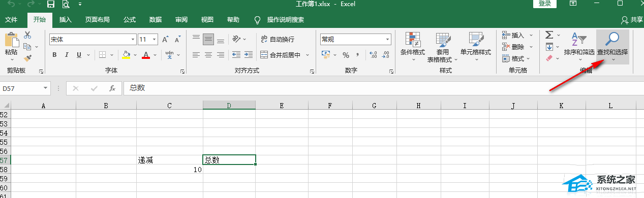Viewport: 644px width, 198px height.
Task: Decrease font size with the smaller A icon
Action: click(177, 40)
